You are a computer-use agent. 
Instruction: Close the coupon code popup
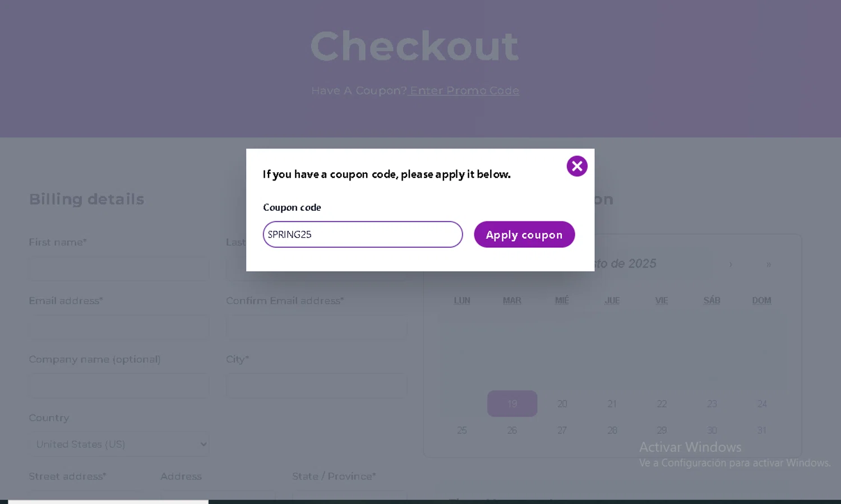tap(577, 166)
